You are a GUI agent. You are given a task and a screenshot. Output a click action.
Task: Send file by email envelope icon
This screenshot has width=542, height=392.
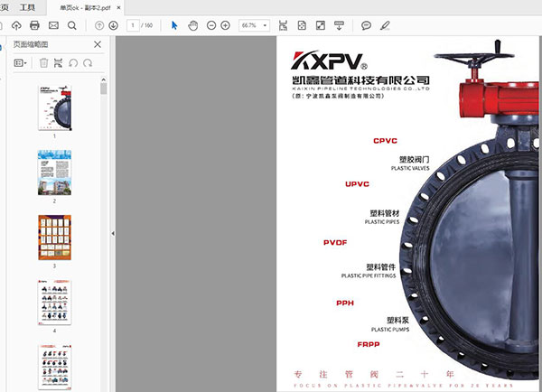(x=53, y=25)
